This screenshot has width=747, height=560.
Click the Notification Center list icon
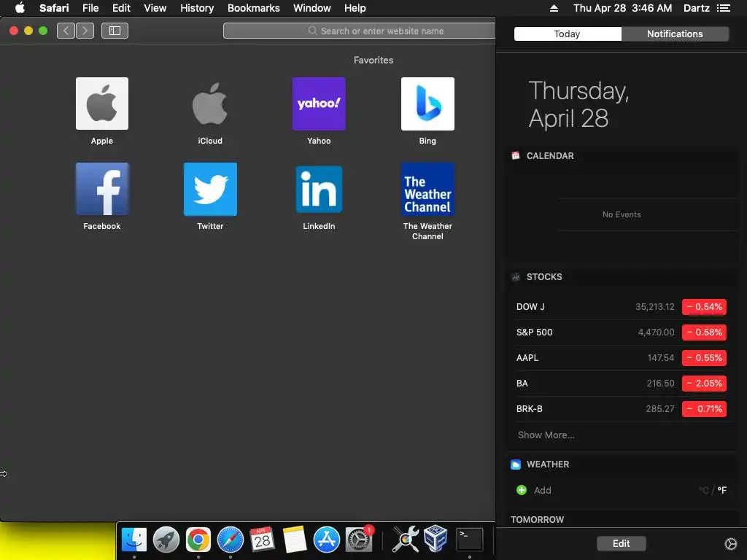pyautogui.click(x=724, y=8)
